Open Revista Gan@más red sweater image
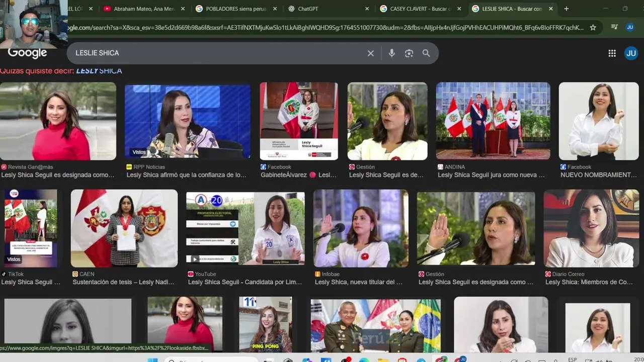Viewport: 644px width, 362px height. (x=58, y=121)
